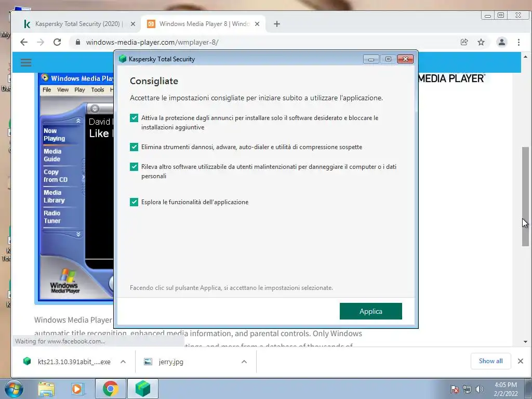The width and height of the screenshot is (532, 399).
Task: Open the Chrome profile menu
Action: pyautogui.click(x=501, y=42)
